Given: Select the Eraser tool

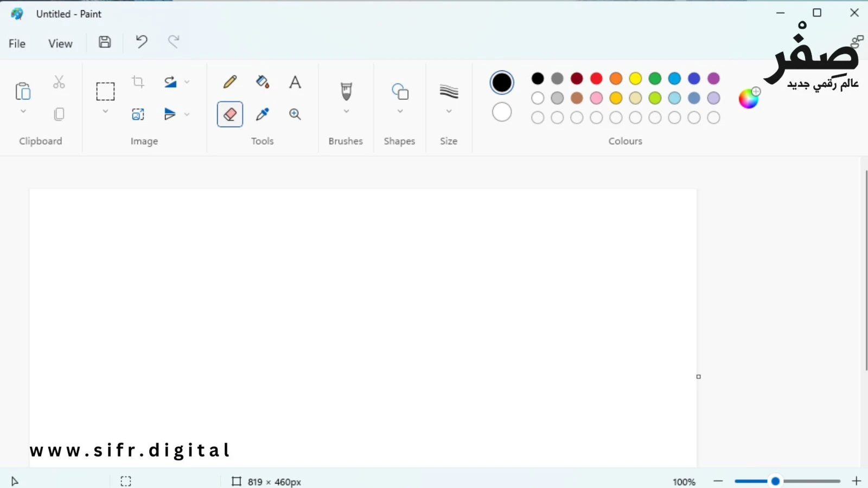Looking at the screenshot, I should 230,114.
